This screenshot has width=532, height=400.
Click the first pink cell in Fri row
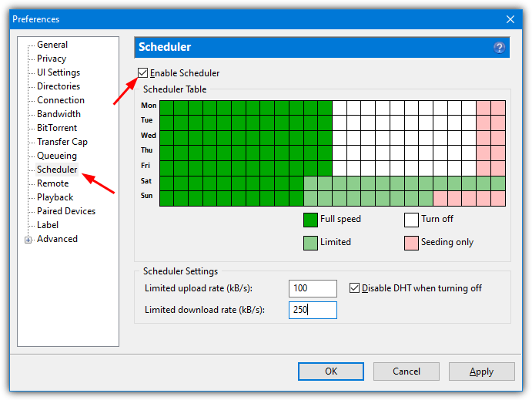coord(483,169)
